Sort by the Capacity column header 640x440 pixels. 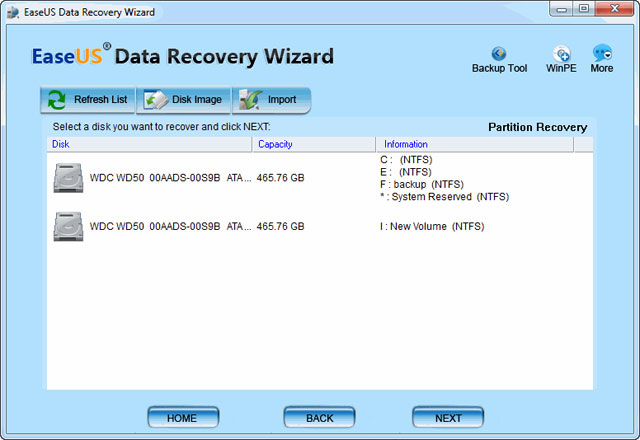pyautogui.click(x=314, y=144)
